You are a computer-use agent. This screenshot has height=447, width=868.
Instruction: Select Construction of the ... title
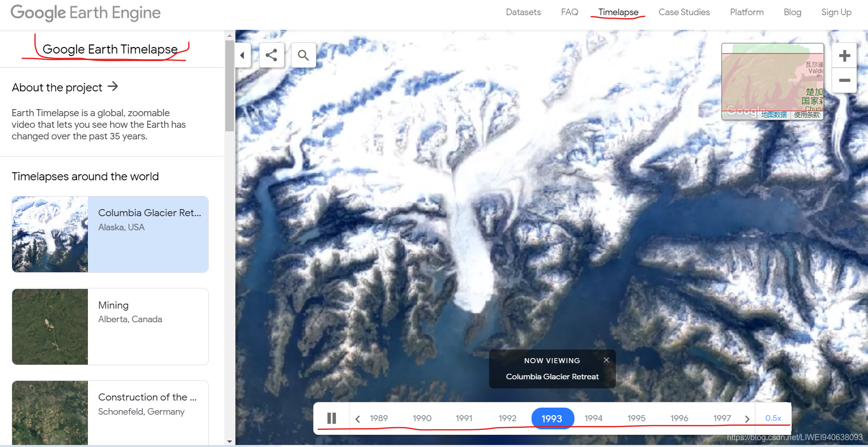(x=148, y=397)
